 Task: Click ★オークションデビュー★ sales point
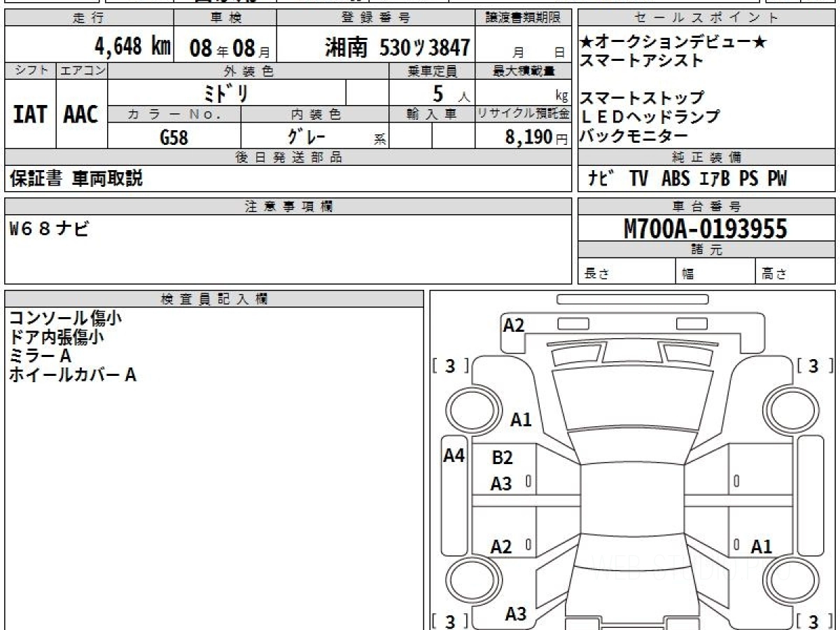673,43
